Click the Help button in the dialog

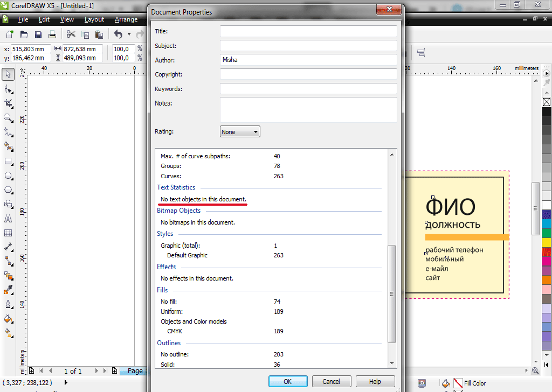pyautogui.click(x=375, y=381)
